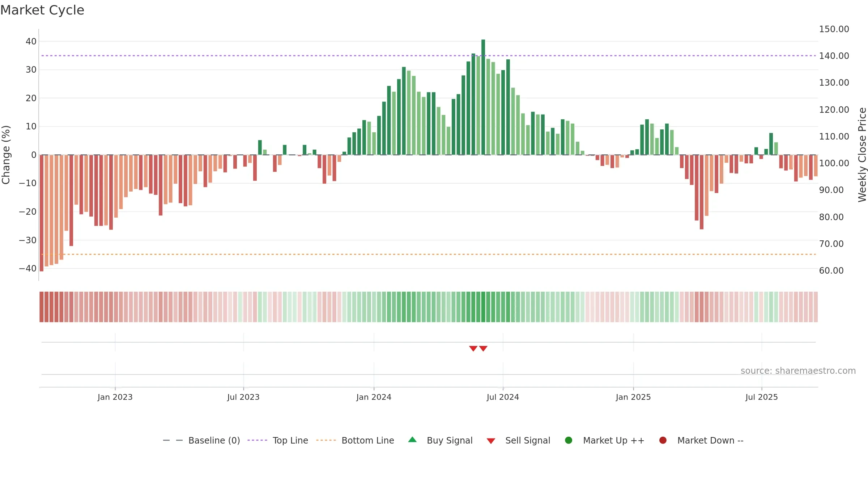Screen dimensions: 868x488
Task: Click the Jan 2025 axis label
Action: pos(633,397)
